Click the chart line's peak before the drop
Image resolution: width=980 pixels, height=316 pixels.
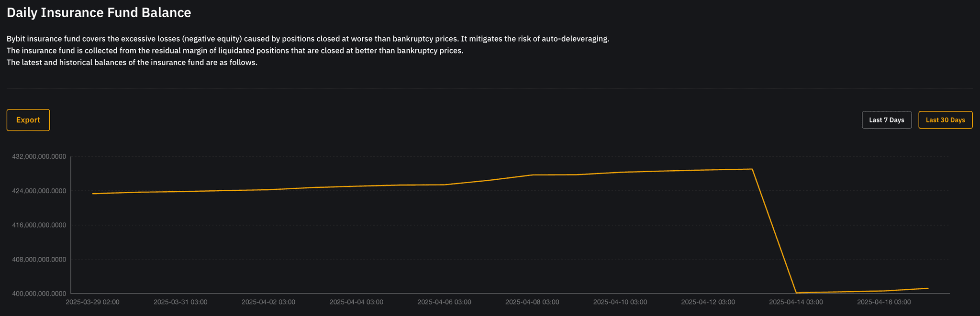pos(752,169)
